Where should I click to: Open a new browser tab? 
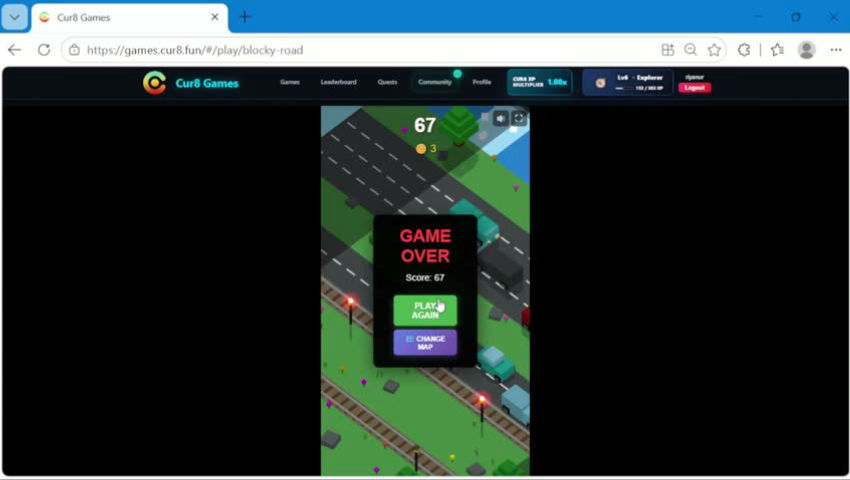245,17
